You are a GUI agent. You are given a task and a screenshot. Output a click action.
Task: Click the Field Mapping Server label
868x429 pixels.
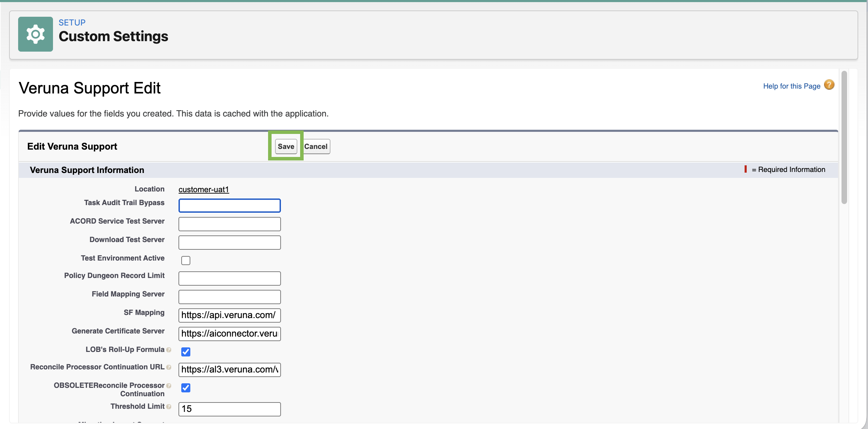128,294
